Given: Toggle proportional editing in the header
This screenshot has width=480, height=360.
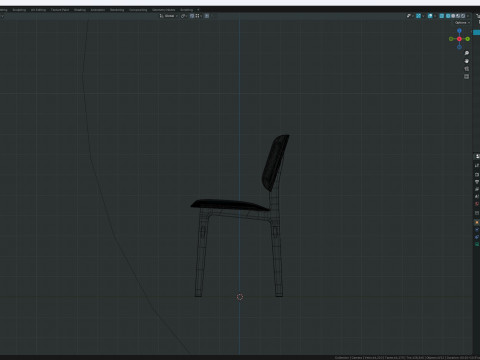Looking at the screenshot, I should 207,16.
